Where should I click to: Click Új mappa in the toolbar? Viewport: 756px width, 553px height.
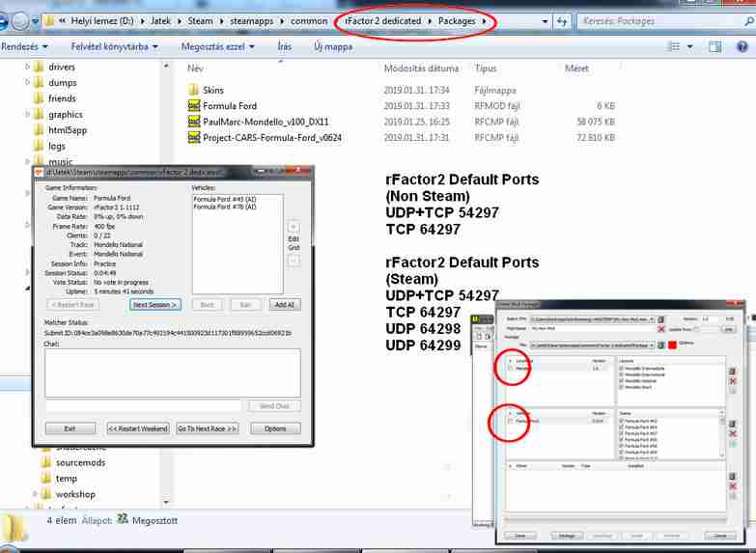click(332, 45)
